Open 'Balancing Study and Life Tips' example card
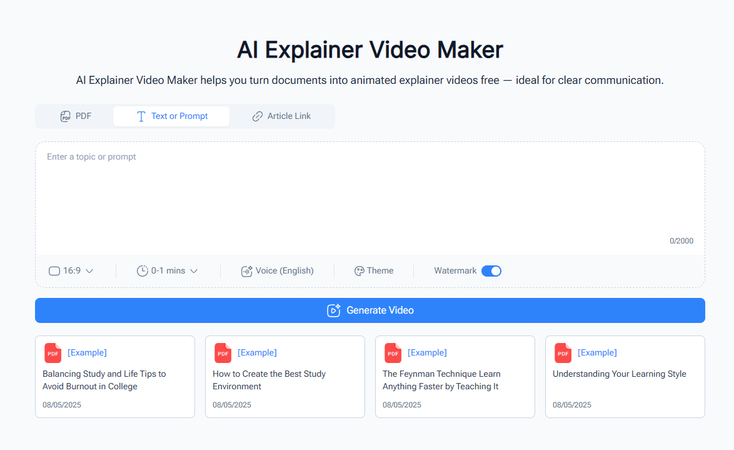This screenshot has height=450, width=734. (x=115, y=376)
